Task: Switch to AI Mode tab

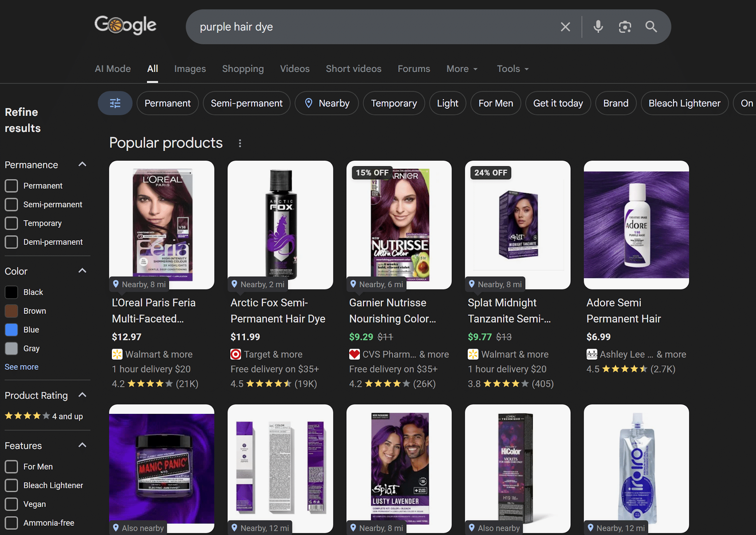Action: point(113,69)
